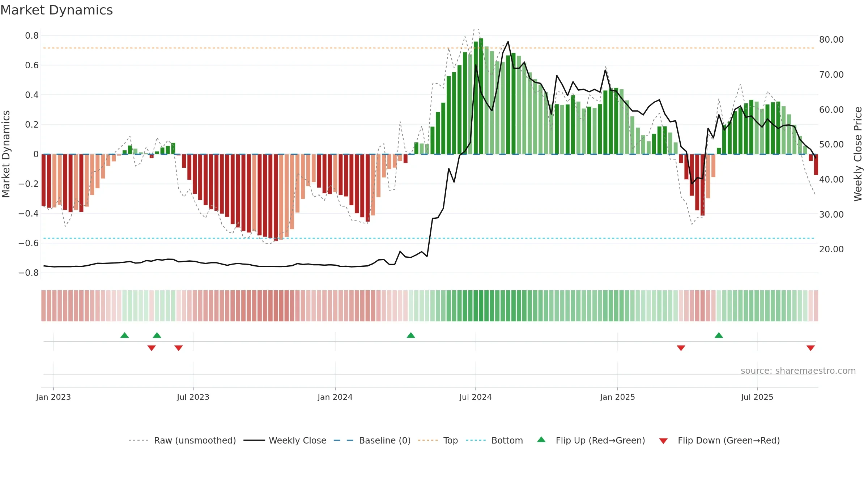Click the 80.00 right axis price label
This screenshot has width=868, height=488.
coord(831,39)
